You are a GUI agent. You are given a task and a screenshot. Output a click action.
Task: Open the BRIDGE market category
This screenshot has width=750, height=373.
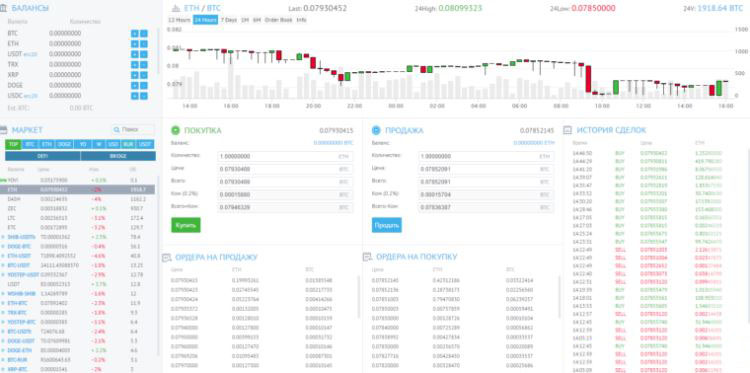pyautogui.click(x=118, y=156)
